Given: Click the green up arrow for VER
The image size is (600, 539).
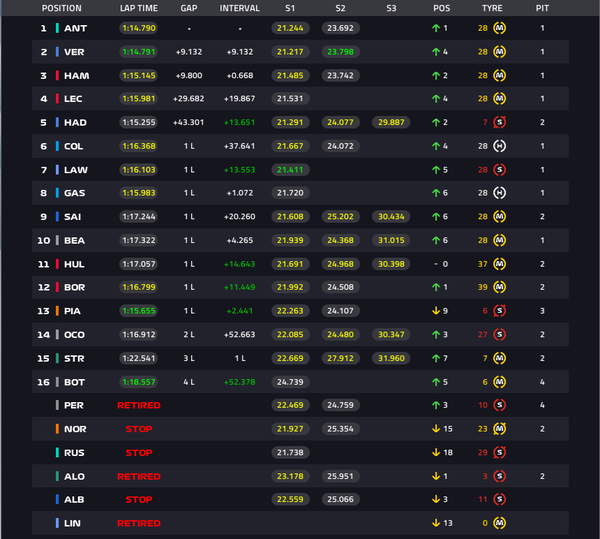Looking at the screenshot, I should pos(436,52).
